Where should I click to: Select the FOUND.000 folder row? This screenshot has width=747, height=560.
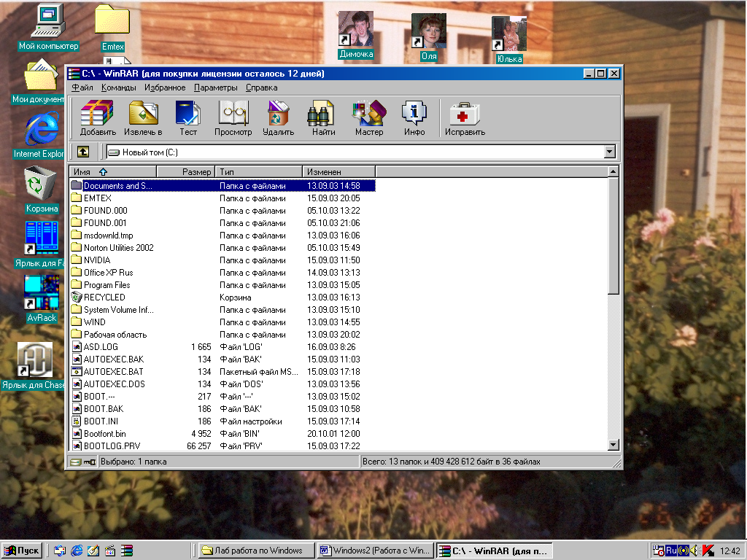tap(222, 211)
